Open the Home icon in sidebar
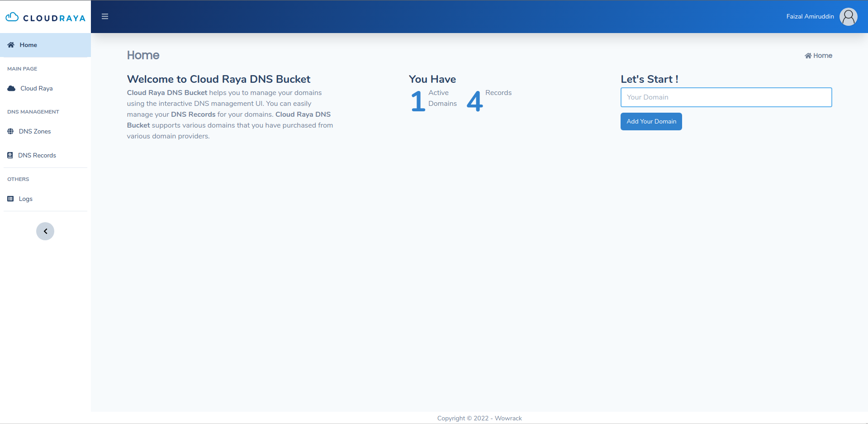868x424 pixels. click(x=10, y=44)
